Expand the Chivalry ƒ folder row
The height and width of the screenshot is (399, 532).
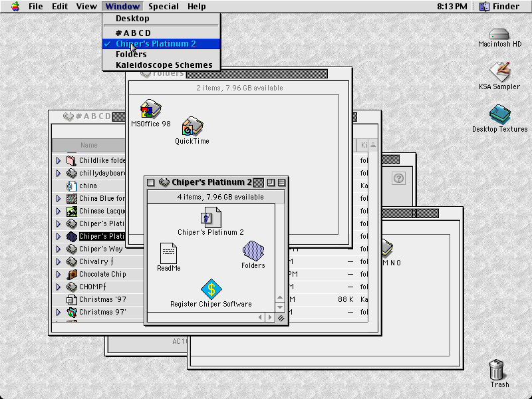click(59, 261)
